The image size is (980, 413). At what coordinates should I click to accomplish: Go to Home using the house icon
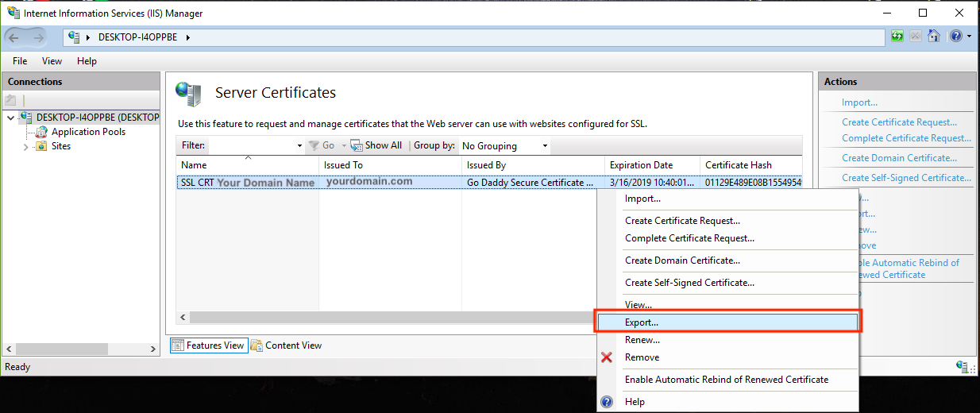point(934,37)
